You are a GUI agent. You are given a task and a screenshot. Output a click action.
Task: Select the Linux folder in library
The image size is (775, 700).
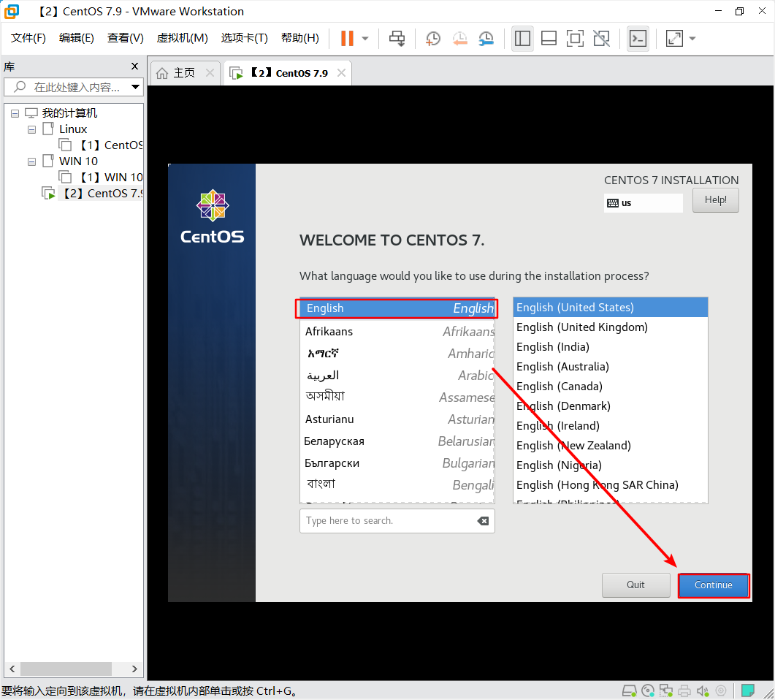coord(73,129)
